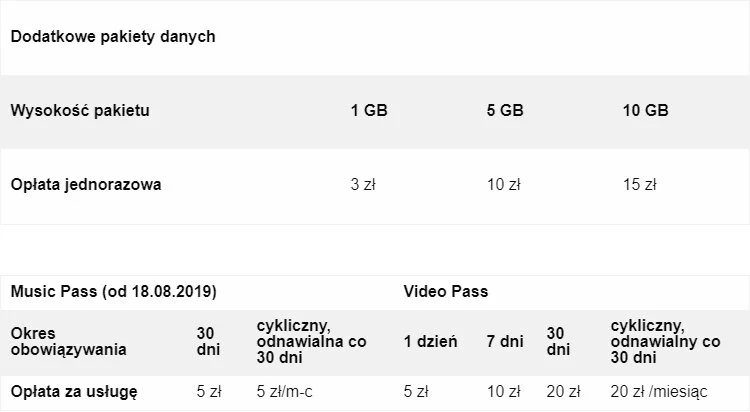
Task: Select the 'Okres obowiązywania' row label
Action: (x=68, y=341)
